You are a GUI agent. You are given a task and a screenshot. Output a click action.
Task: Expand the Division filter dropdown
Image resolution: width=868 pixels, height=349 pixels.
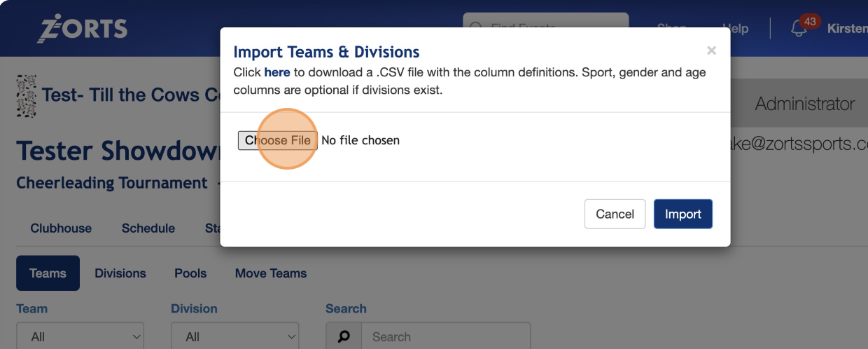coord(234,337)
